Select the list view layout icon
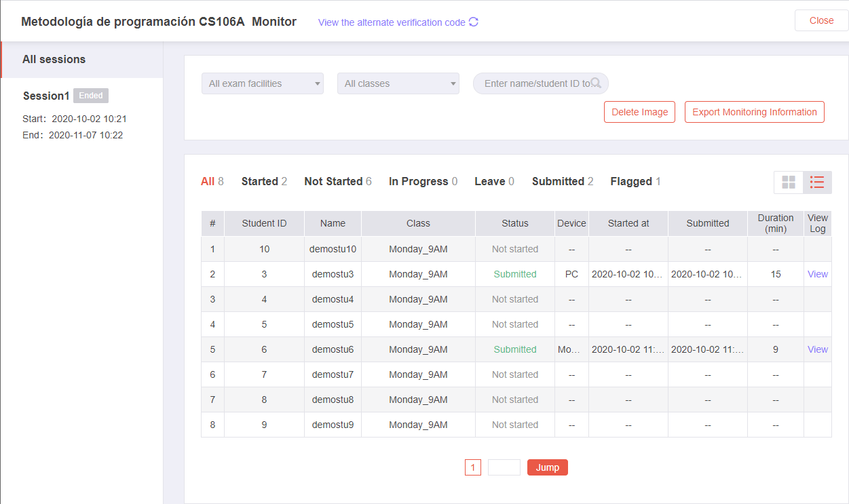This screenshot has height=504, width=849. click(x=817, y=182)
